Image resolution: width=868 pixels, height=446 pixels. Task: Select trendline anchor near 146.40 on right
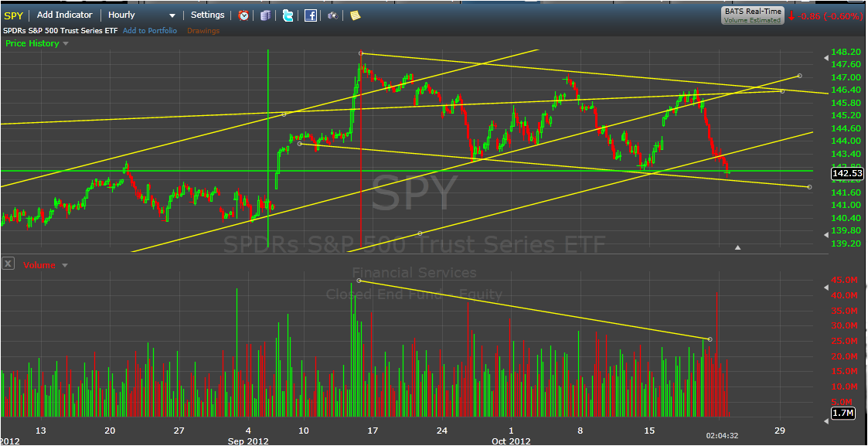point(782,90)
